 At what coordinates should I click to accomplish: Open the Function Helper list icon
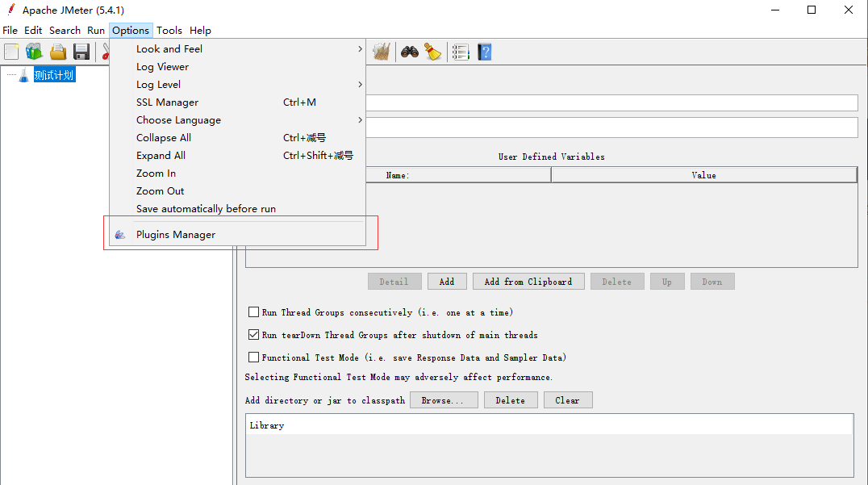(461, 52)
